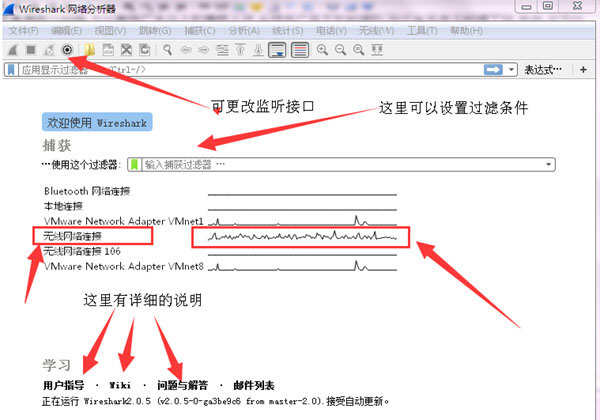Open the 统计(S) menu
The image size is (600, 420).
[x=288, y=31]
